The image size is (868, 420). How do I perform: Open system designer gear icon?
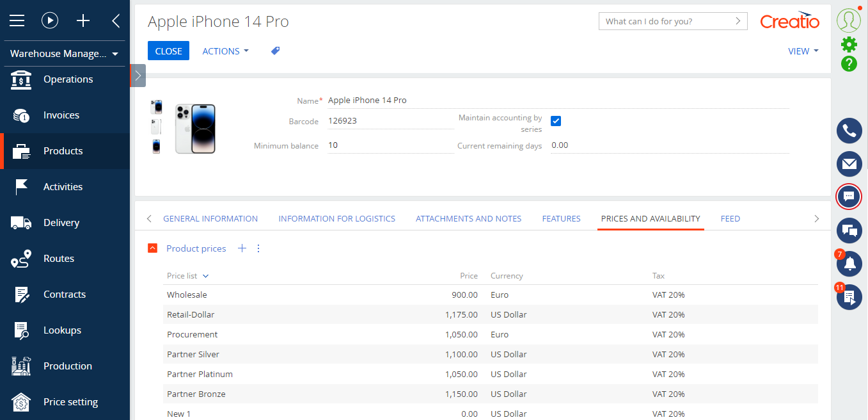pyautogui.click(x=849, y=44)
